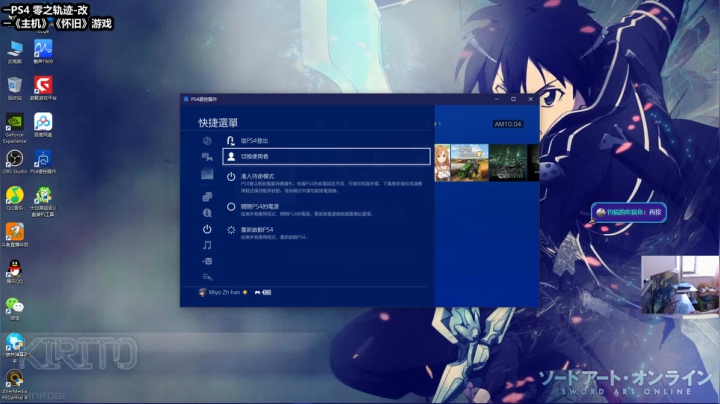Click the webcam preview overlay

coord(680,285)
